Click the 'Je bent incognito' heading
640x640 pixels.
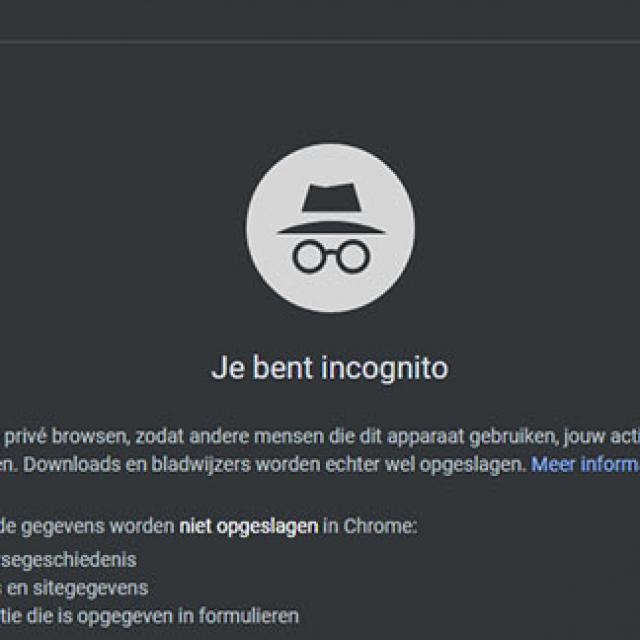coord(329,368)
